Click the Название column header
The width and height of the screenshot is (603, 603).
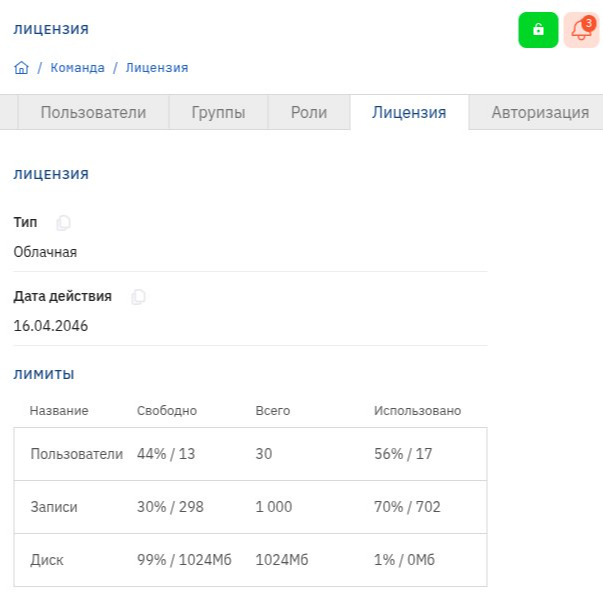point(59,410)
